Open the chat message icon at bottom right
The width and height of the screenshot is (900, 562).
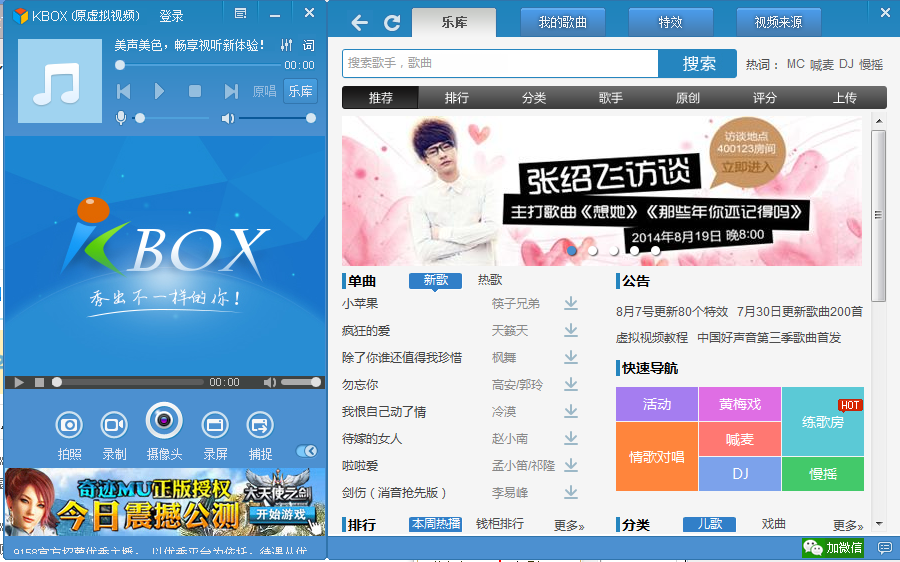(885, 548)
